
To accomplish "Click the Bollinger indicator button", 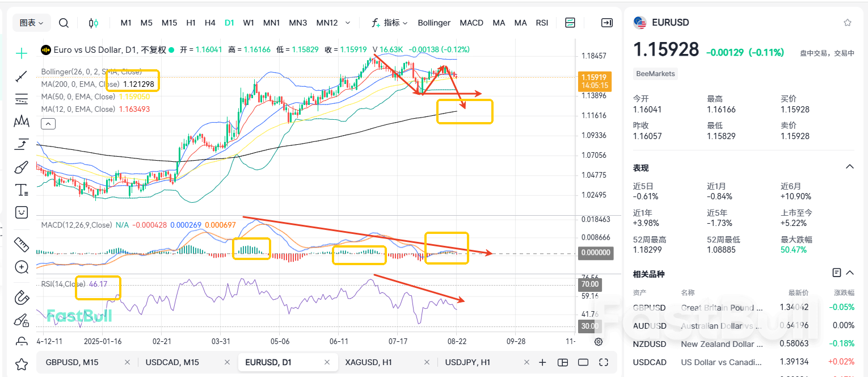I will pos(434,23).
